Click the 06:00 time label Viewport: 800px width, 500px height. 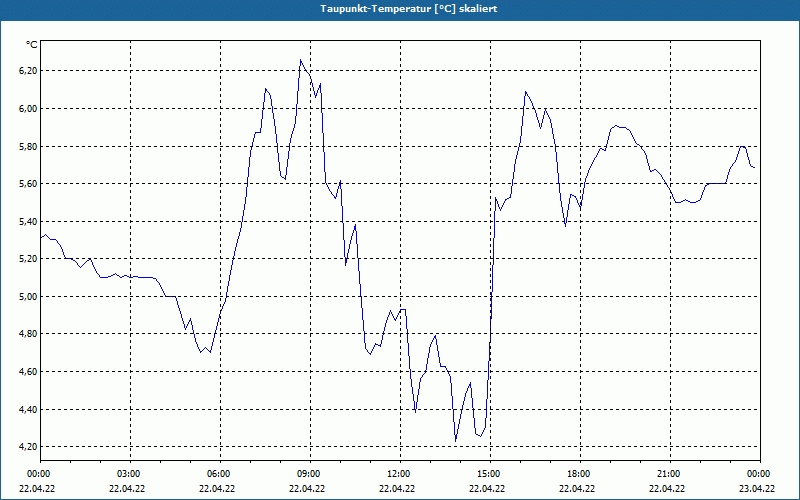(220, 474)
